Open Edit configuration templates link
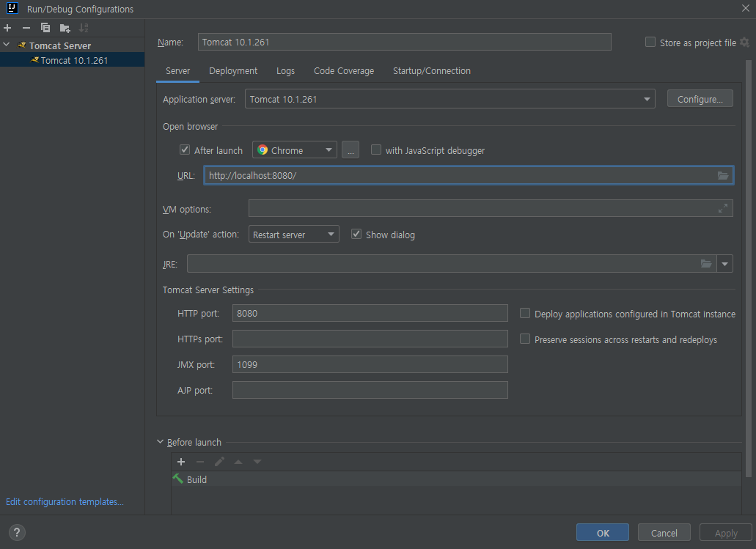 pos(65,502)
